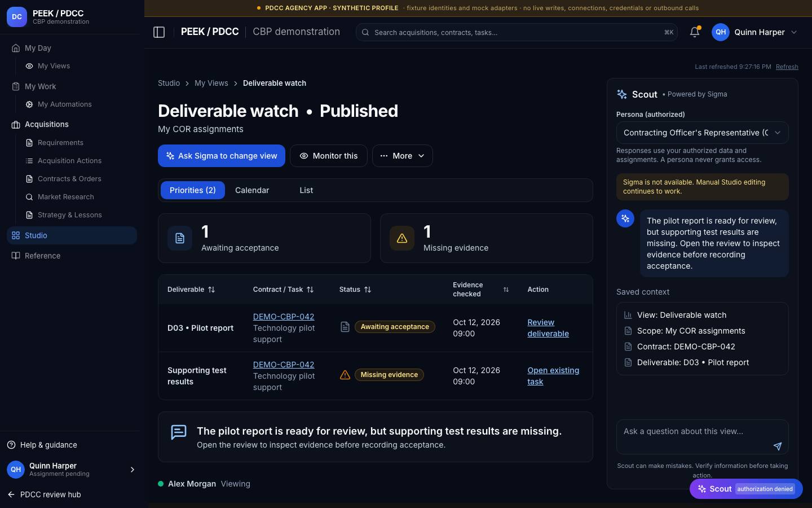
Task: Open DEMO-CBP-042 link in Pilot report row
Action: click(284, 317)
